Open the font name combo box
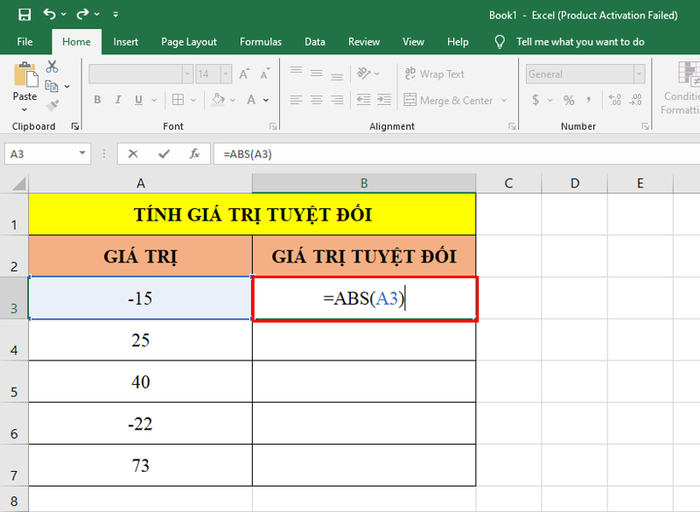Screen dimensions: 700x512 click(x=141, y=74)
